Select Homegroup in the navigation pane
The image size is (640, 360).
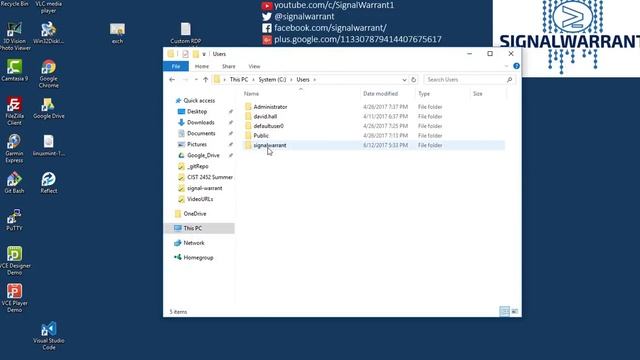point(198,258)
